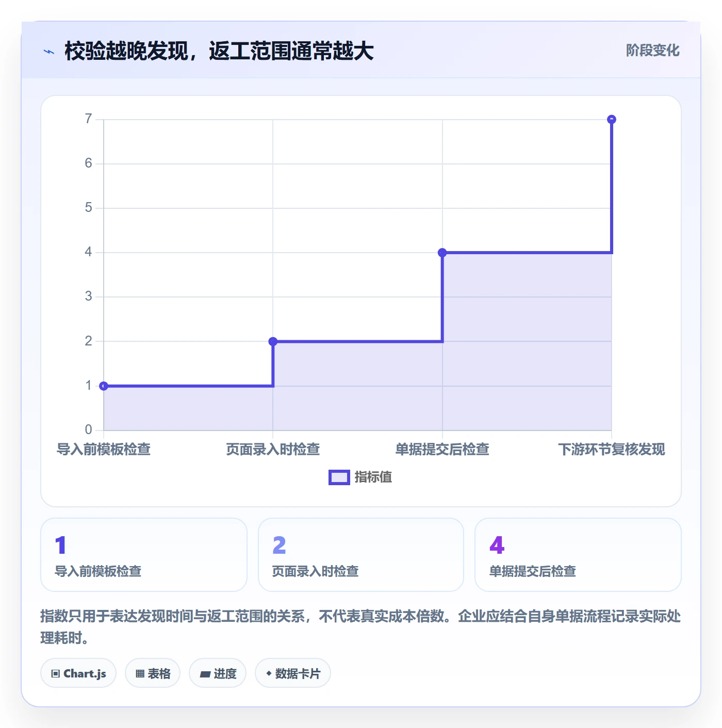Click the title 校验越晚发现，返工范围通常越大
Image resolution: width=722 pixels, height=728 pixels.
(x=219, y=51)
